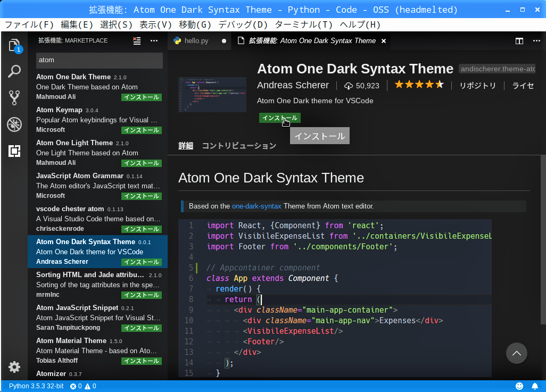Click the download count 50,923
Image resolution: width=546 pixels, height=392 pixels.
[x=362, y=86]
